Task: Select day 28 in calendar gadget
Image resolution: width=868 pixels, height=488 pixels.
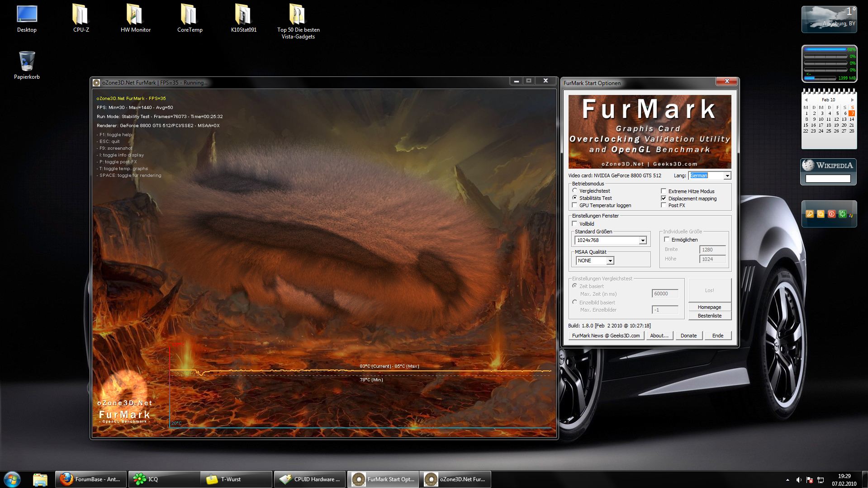Action: tap(852, 131)
